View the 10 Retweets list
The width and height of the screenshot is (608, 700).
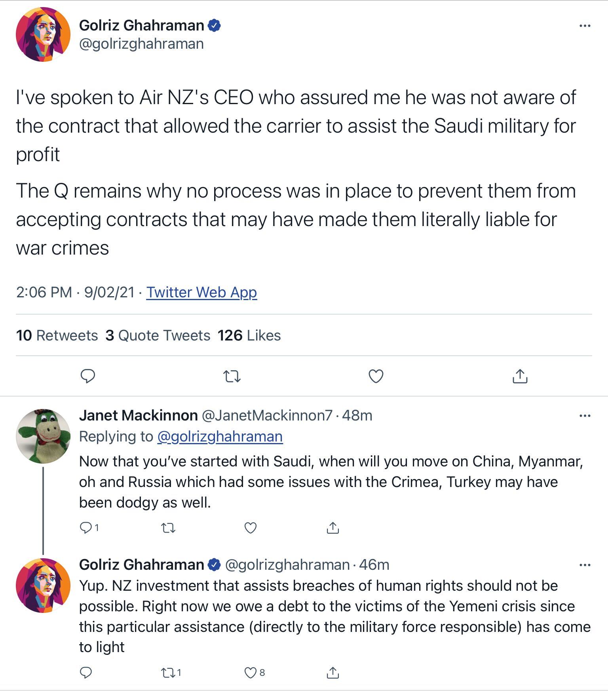pos(57,335)
